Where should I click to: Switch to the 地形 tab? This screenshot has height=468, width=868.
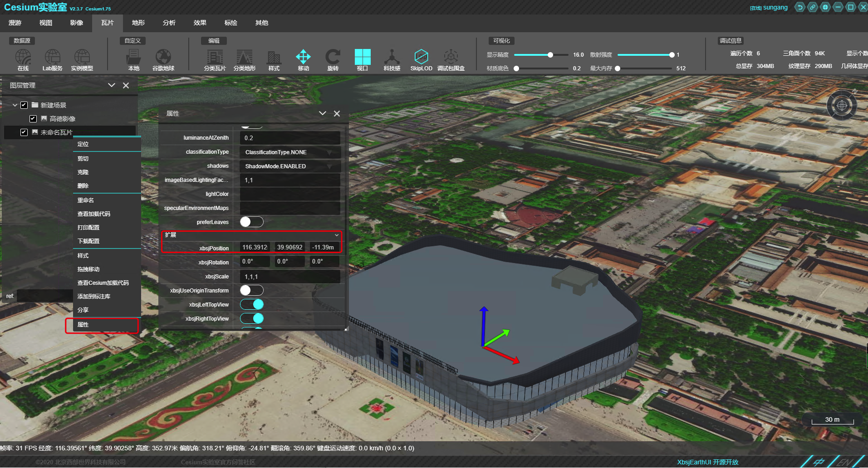(x=138, y=23)
